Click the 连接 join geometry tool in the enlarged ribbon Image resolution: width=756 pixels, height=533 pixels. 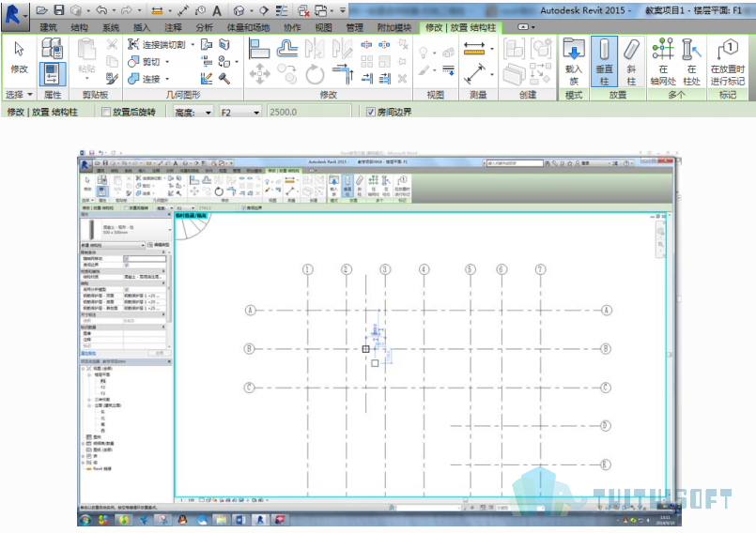[x=145, y=79]
